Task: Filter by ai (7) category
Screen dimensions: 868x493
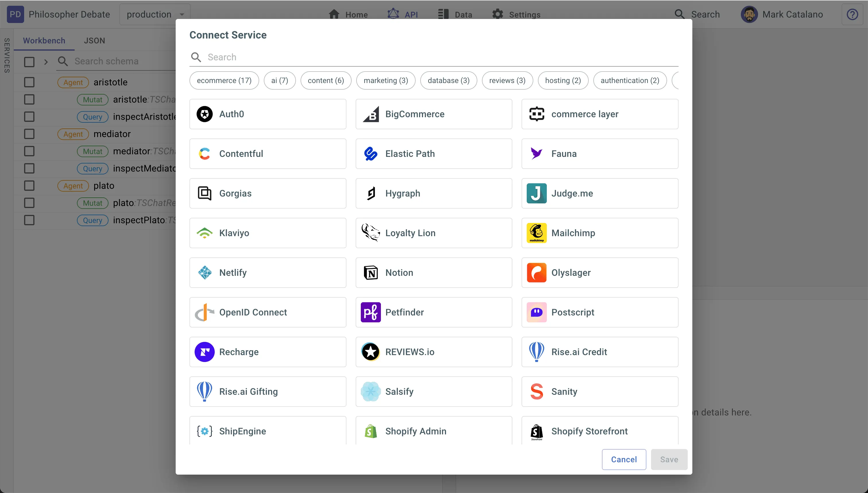Action: tap(279, 80)
